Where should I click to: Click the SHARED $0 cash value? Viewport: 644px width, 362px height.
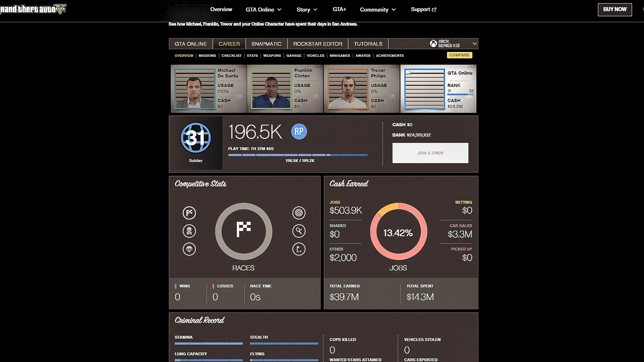coord(335,234)
